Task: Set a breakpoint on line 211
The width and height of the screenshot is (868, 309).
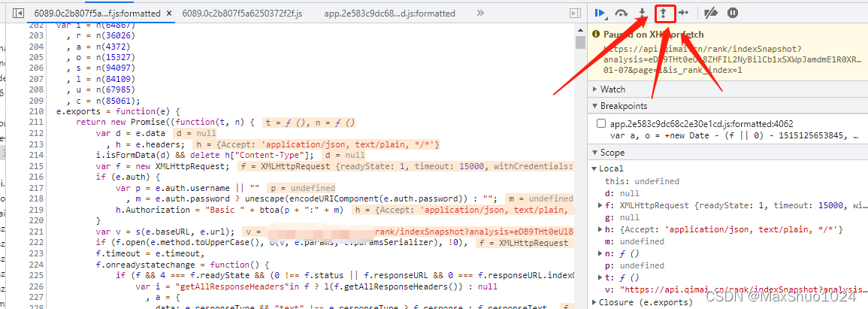Action: (37, 122)
